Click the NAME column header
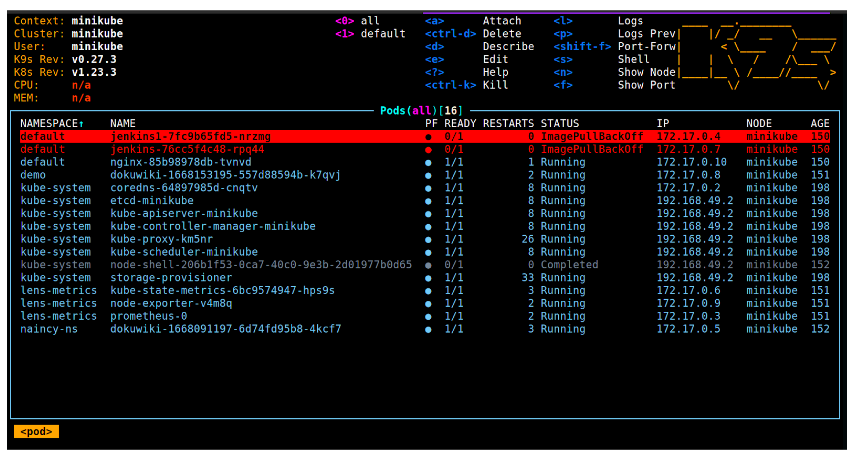The height and width of the screenshot is (454, 854). tap(123, 124)
